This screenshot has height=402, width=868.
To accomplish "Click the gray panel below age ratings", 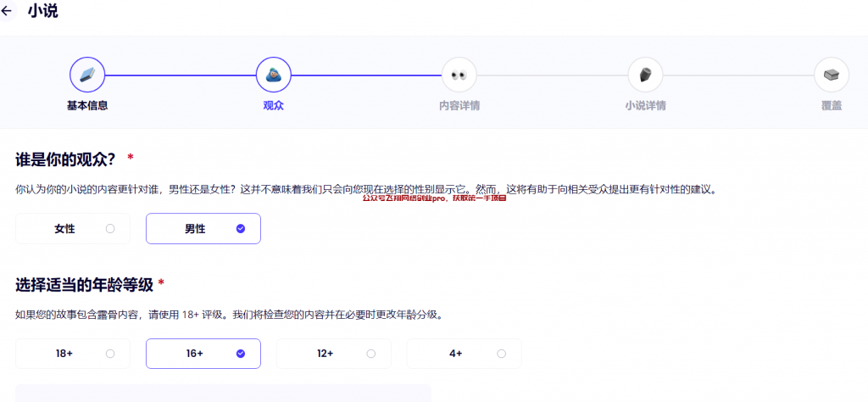I will click(x=223, y=394).
